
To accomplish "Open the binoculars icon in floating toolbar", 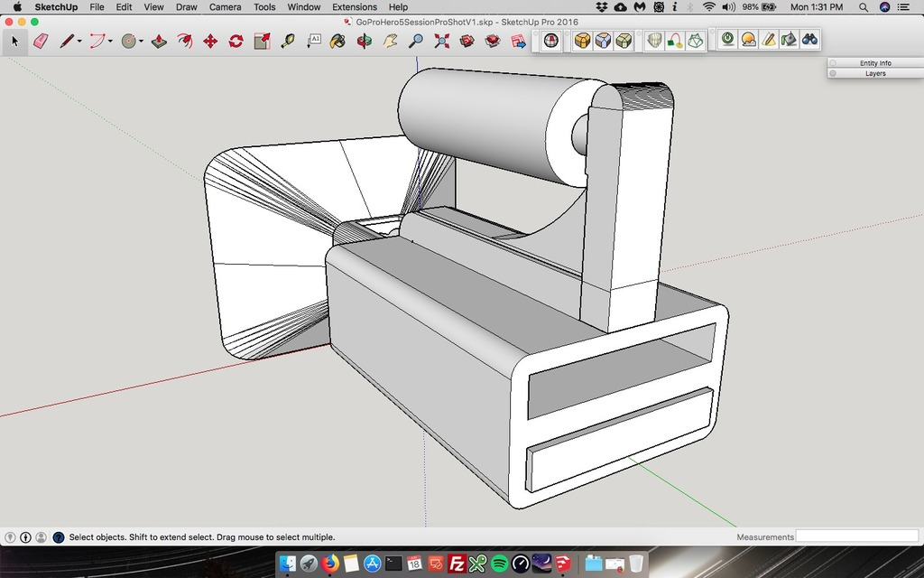I will (x=809, y=40).
